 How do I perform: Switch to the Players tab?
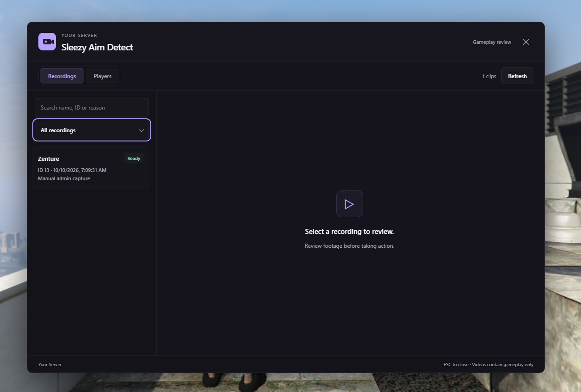coord(103,76)
